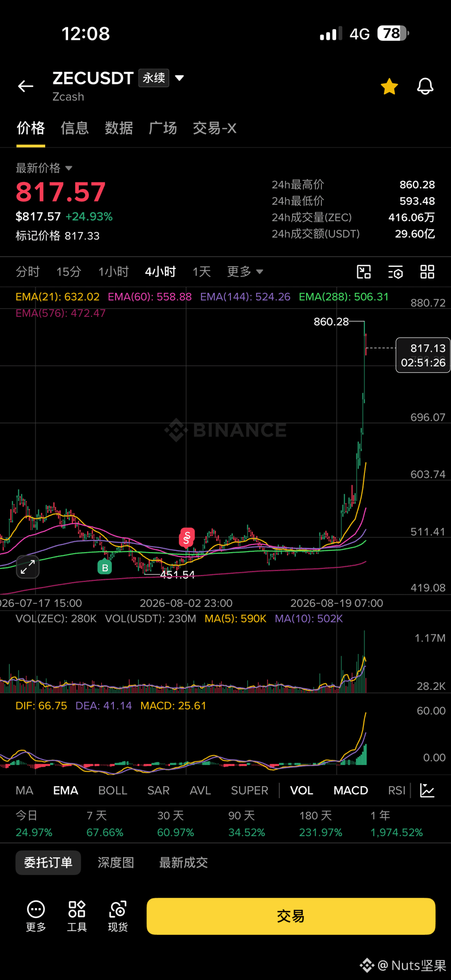Select the 1天 timeframe
451x980 pixels.
[202, 272]
